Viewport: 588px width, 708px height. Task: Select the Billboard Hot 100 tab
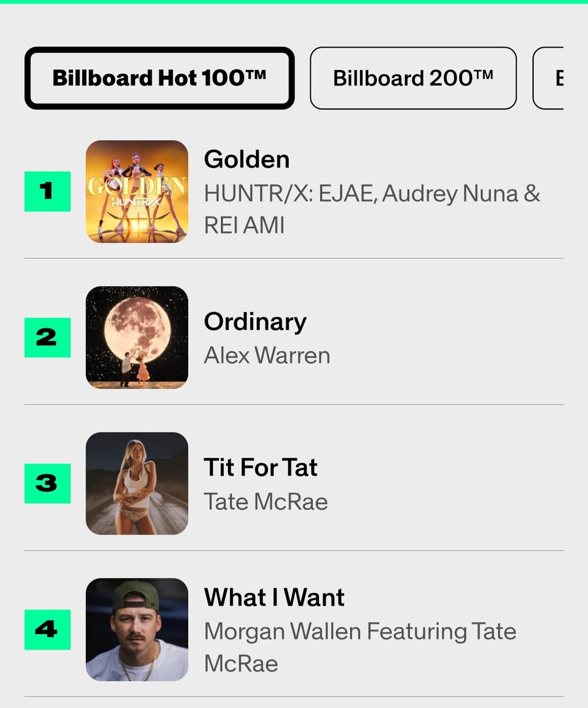pos(159,78)
